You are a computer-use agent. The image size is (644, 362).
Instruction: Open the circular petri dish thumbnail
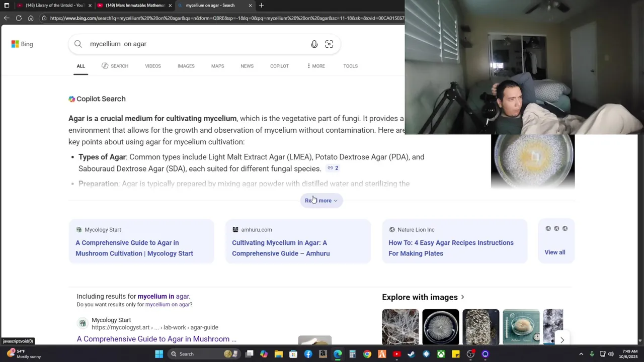pyautogui.click(x=441, y=327)
